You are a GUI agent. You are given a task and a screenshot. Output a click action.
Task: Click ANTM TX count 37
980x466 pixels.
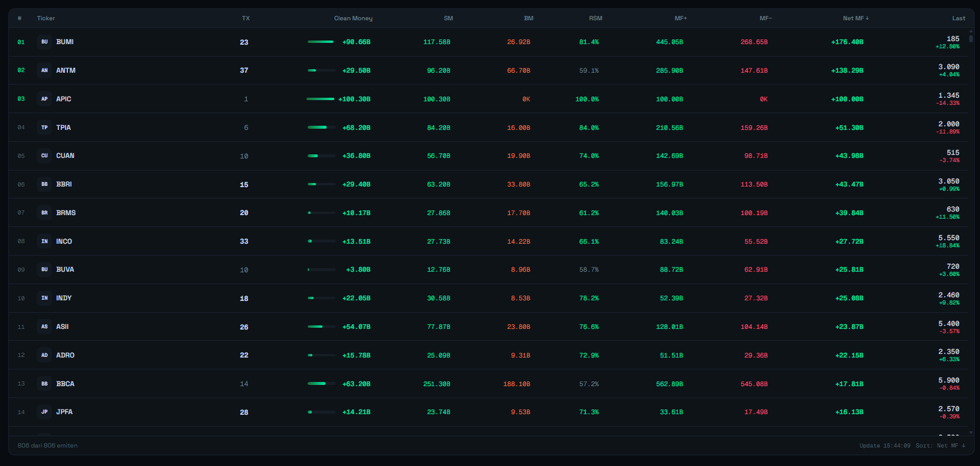(244, 70)
